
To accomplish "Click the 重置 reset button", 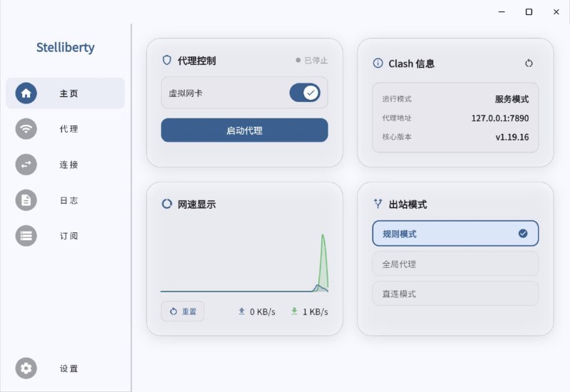I will coord(182,311).
